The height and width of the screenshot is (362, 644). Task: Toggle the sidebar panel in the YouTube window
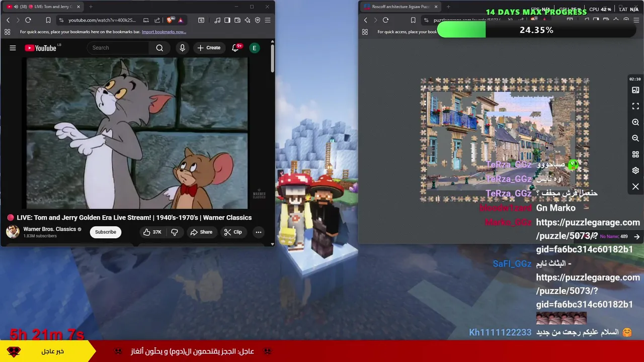click(x=227, y=20)
